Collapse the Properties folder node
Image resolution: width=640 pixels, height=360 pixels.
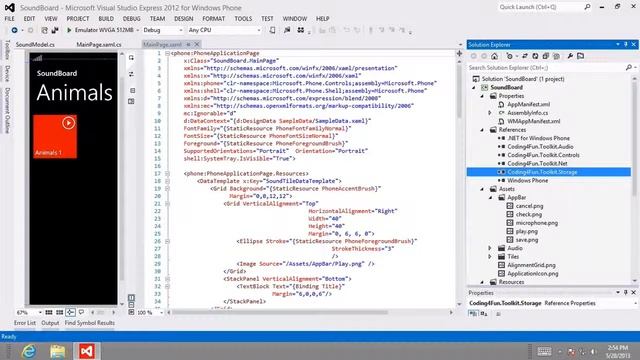click(482, 96)
